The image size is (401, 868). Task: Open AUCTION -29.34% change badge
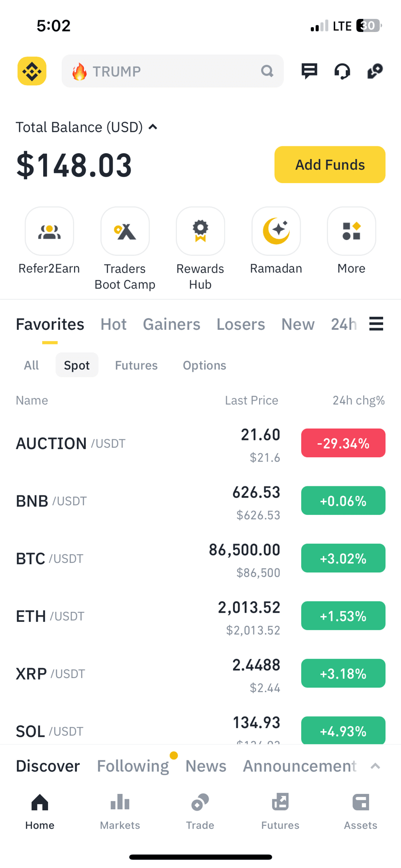pos(343,443)
